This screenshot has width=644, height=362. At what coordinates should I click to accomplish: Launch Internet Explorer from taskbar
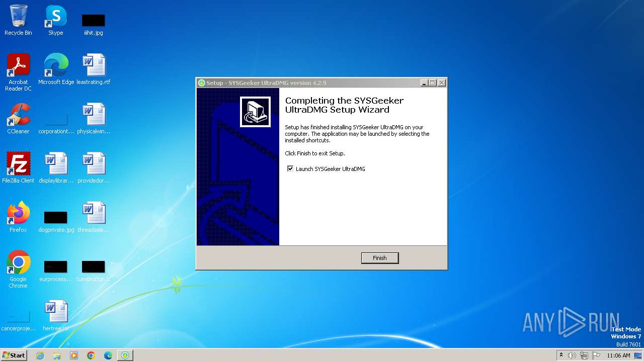[x=40, y=355]
